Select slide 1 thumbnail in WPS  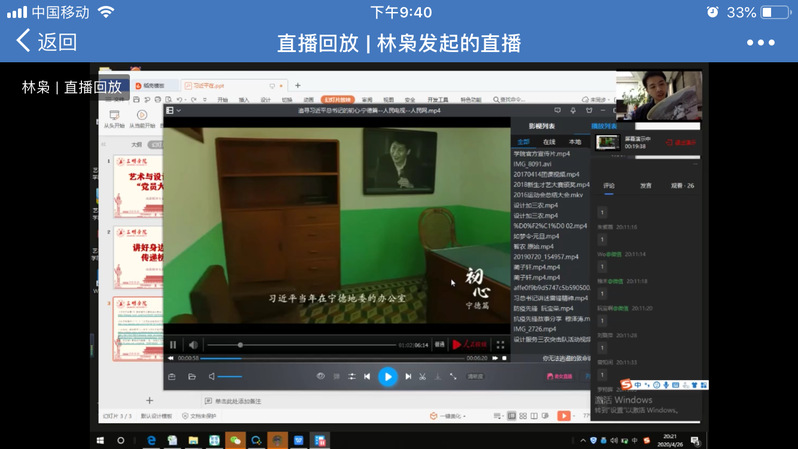pyautogui.click(x=138, y=186)
